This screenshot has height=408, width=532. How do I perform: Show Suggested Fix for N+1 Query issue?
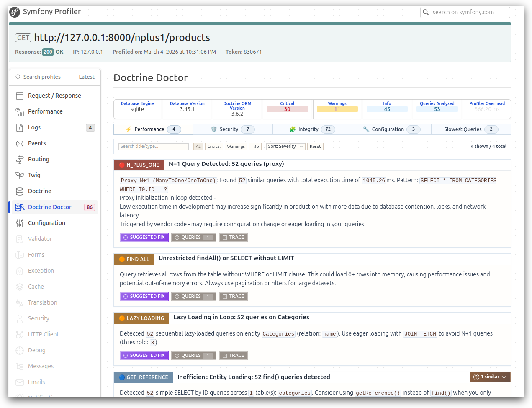144,238
